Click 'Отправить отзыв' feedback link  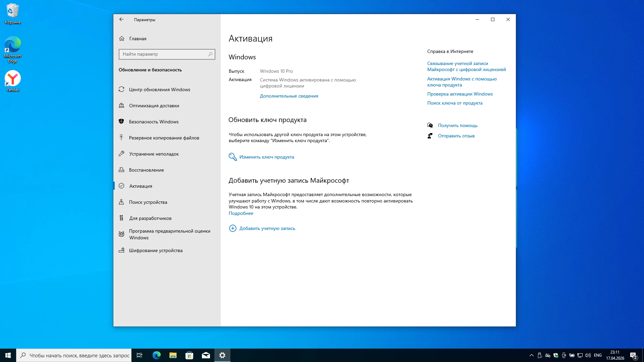click(456, 136)
